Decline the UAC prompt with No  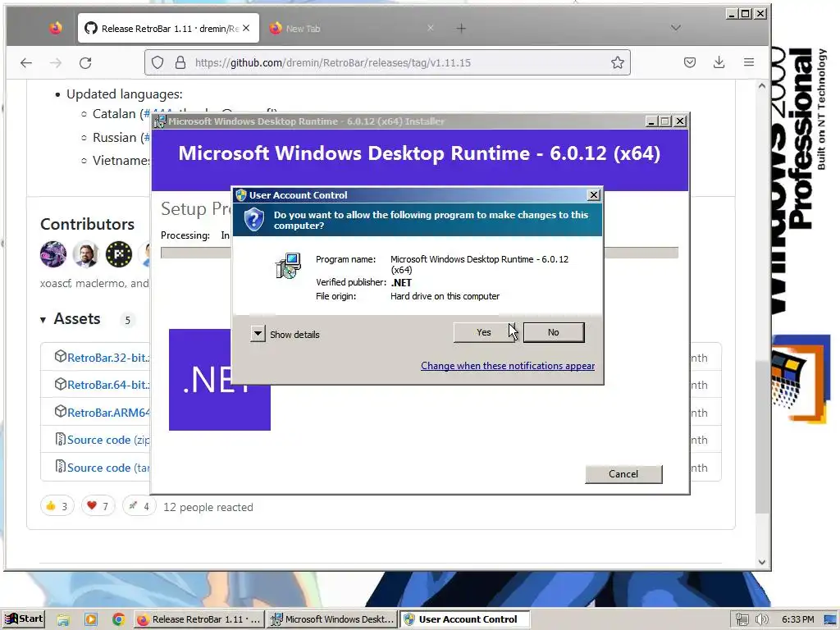(554, 332)
